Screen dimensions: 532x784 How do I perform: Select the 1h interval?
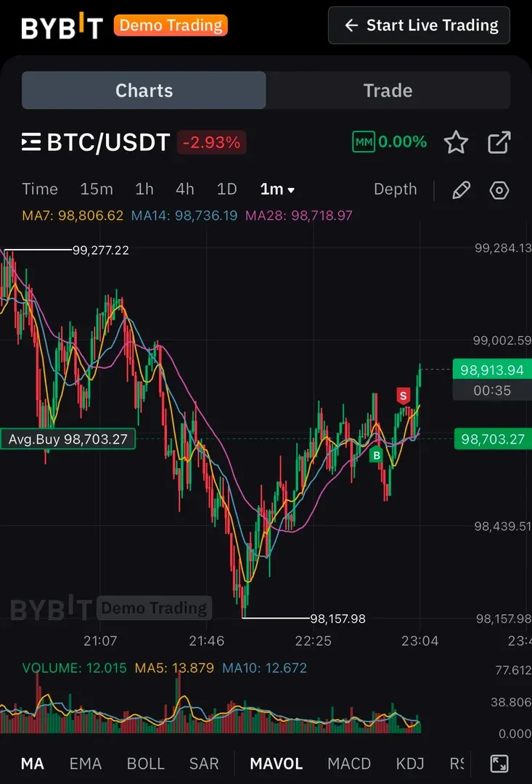[x=144, y=189]
